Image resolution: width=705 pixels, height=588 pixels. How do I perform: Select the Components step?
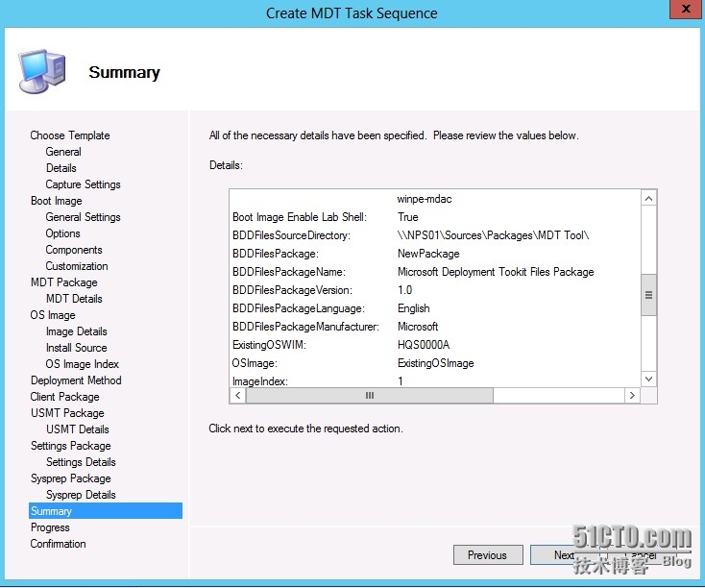tap(74, 250)
